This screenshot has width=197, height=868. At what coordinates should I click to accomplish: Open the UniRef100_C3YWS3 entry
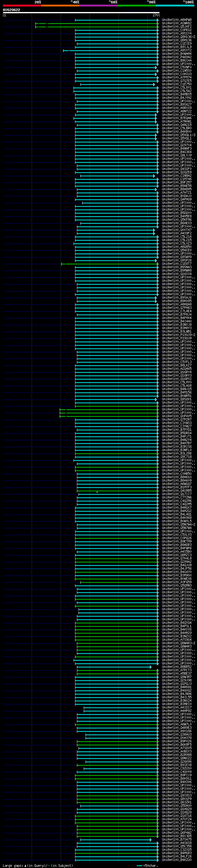176,423
